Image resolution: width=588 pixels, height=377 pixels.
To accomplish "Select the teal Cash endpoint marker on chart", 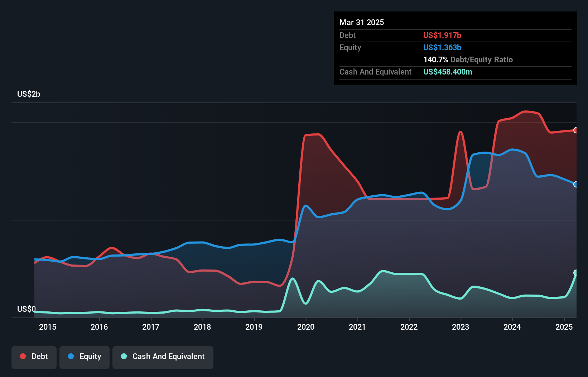I will [576, 273].
